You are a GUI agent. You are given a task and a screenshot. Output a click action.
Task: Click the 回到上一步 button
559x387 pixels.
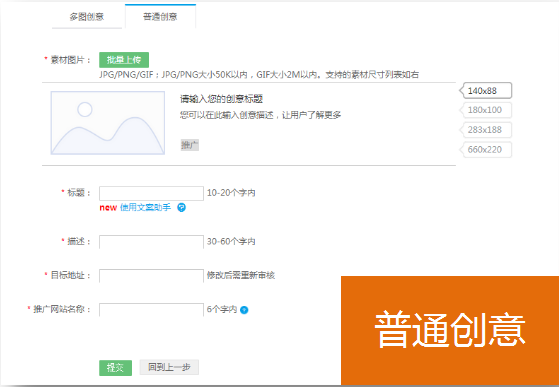point(169,367)
